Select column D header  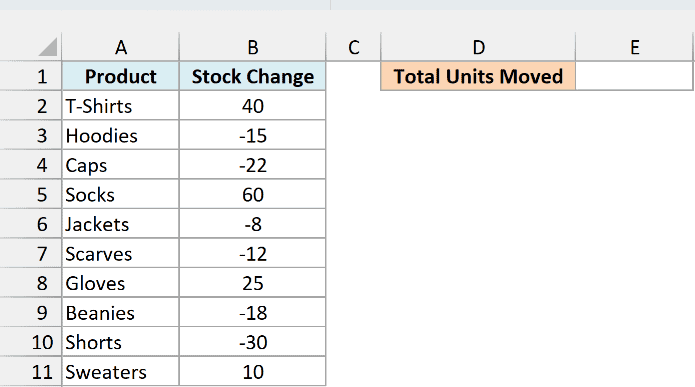pyautogui.click(x=478, y=47)
